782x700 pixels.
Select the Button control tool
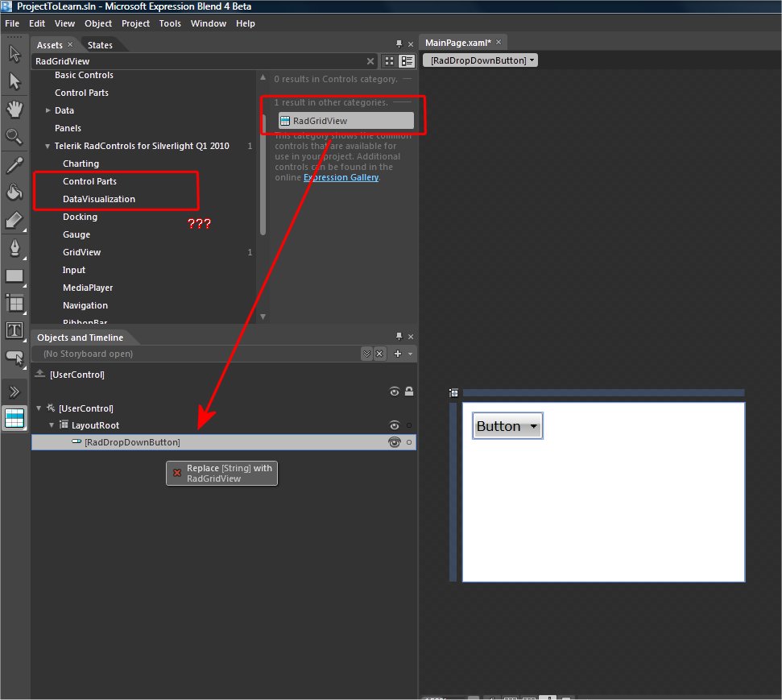click(x=14, y=358)
